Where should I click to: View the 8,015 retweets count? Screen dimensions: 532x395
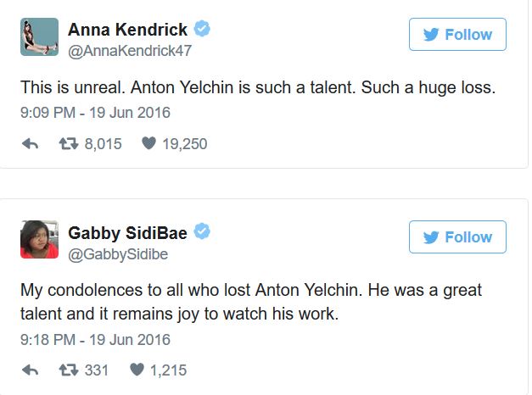tap(104, 144)
